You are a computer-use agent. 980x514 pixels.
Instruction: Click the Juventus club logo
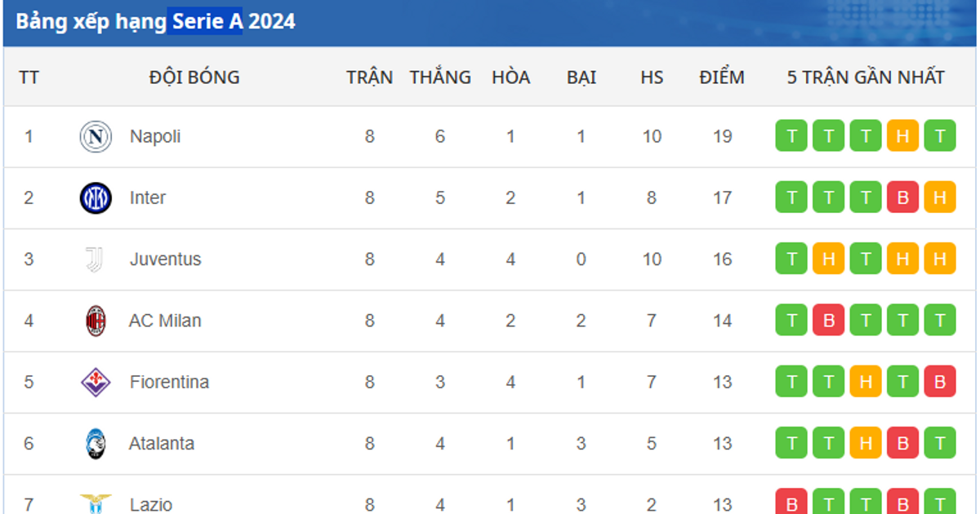[x=96, y=259]
